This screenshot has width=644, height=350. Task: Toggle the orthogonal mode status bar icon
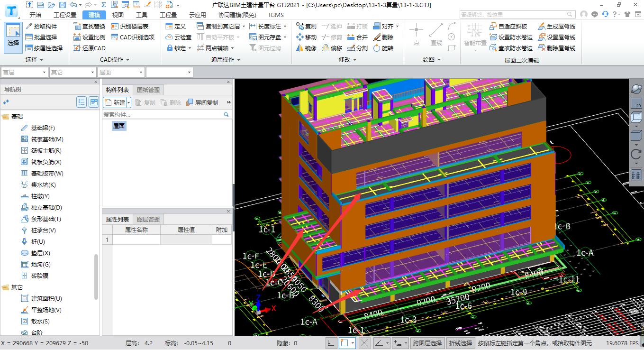point(331,343)
